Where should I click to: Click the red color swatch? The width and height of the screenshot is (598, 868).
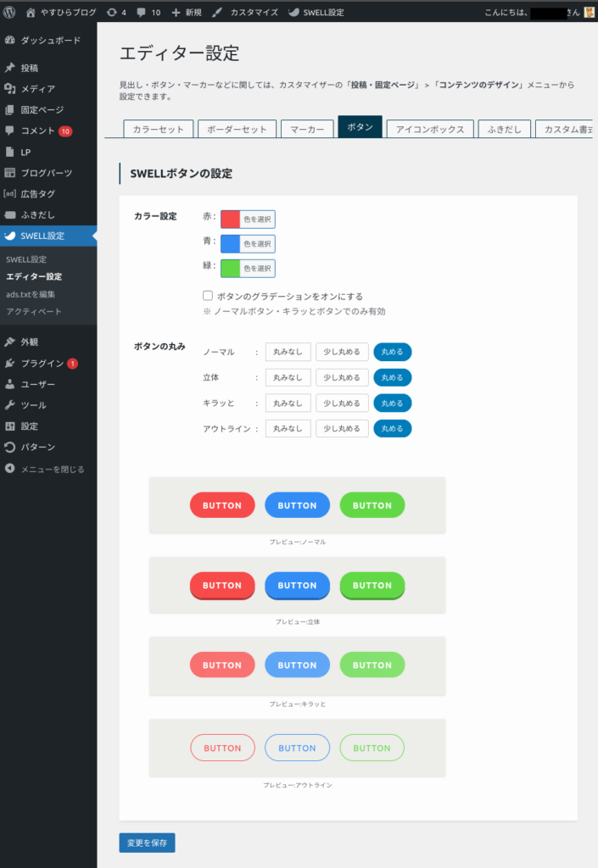coord(231,220)
